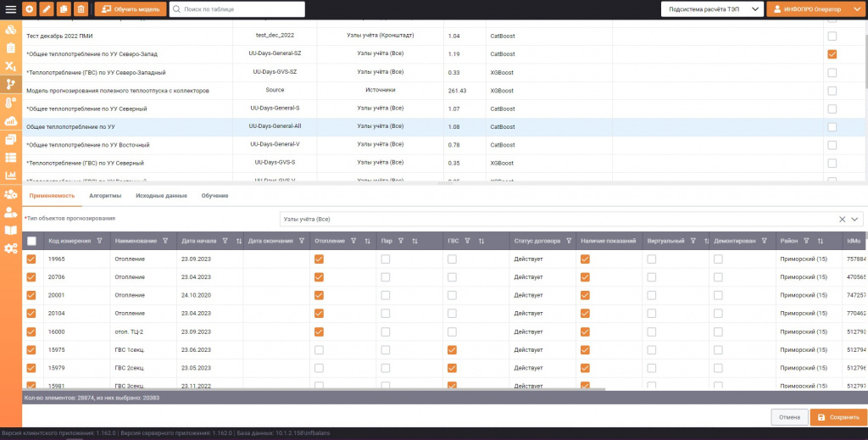Open the gears settings sidebar icon
The height and width of the screenshot is (440, 868).
[x=10, y=248]
